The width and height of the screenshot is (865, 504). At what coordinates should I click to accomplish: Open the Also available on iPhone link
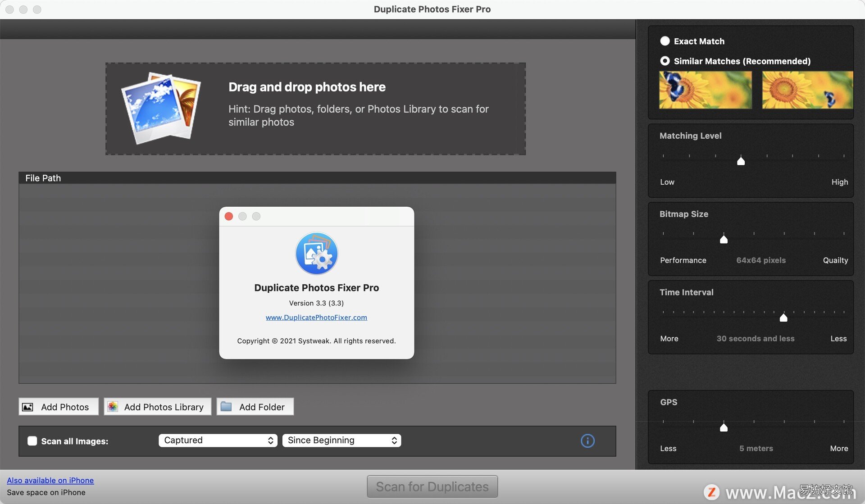click(50, 481)
